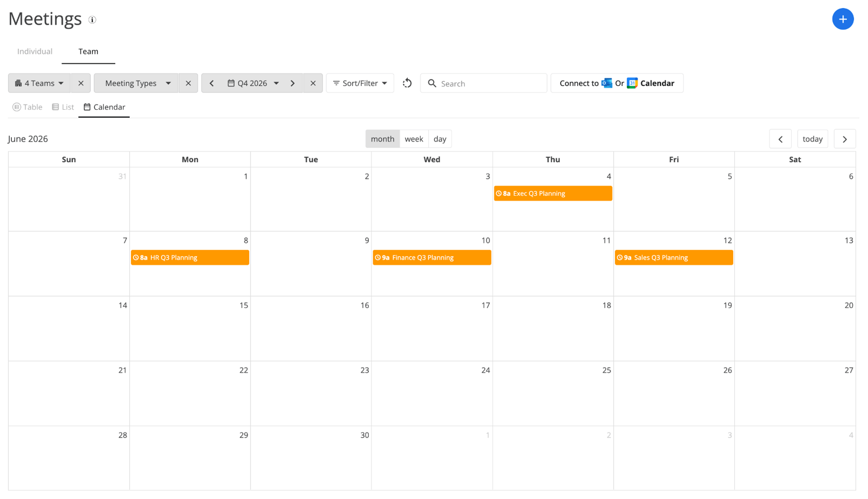
Task: Switch to the Individual tab
Action: (35, 51)
